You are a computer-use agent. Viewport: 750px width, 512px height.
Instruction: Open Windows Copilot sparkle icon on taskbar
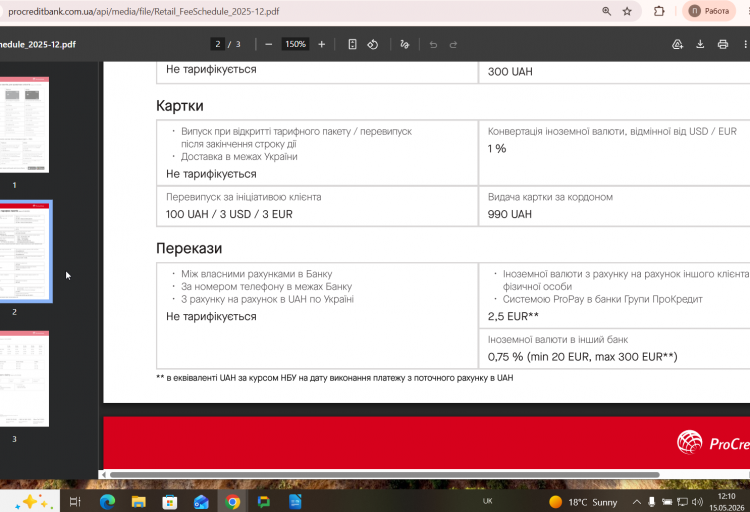(31, 501)
